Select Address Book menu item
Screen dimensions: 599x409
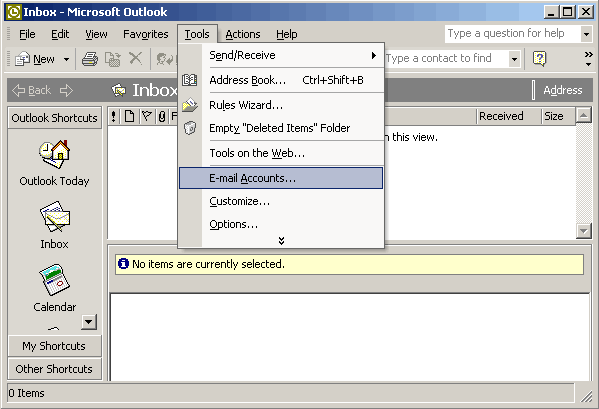[x=281, y=80]
